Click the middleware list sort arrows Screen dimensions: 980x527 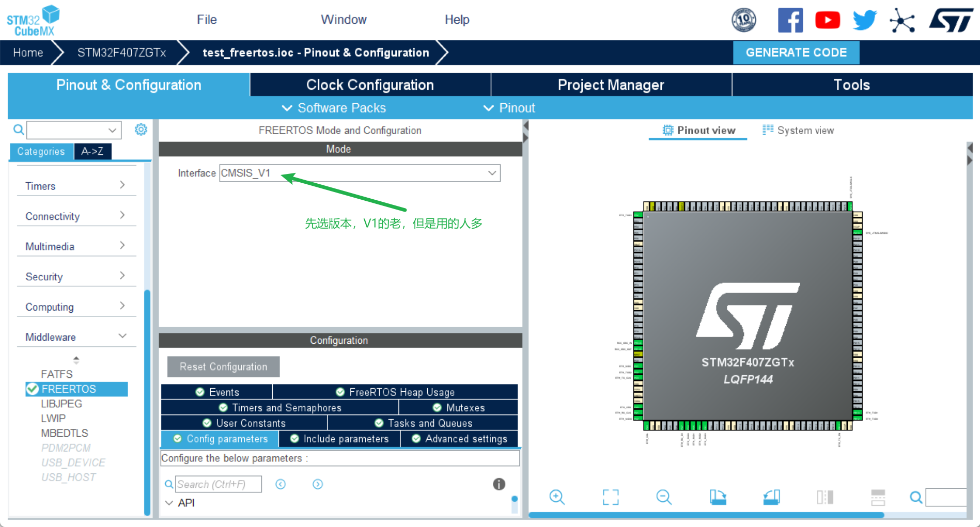point(76,360)
